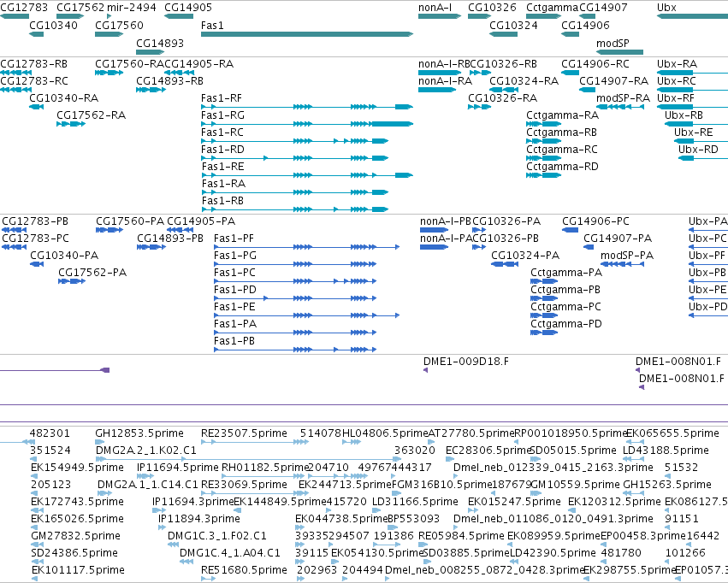728x583 pixels.
Task: Click protein modSP-PA
Action: (627, 255)
